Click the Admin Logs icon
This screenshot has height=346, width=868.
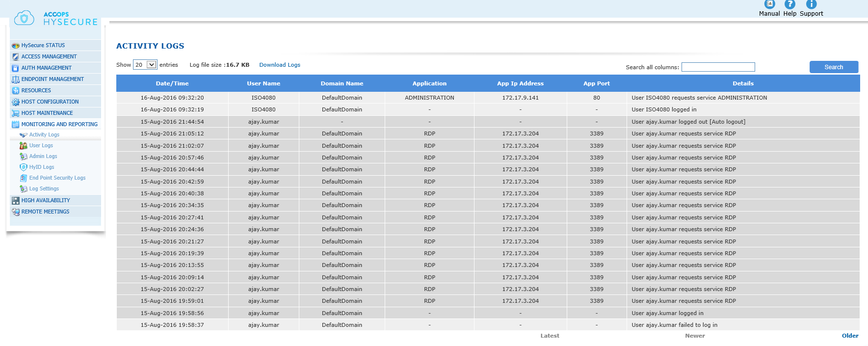coord(24,157)
